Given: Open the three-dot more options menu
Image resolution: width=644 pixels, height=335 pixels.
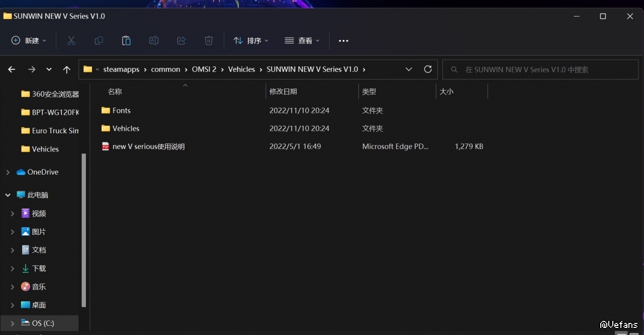Looking at the screenshot, I should pyautogui.click(x=343, y=41).
